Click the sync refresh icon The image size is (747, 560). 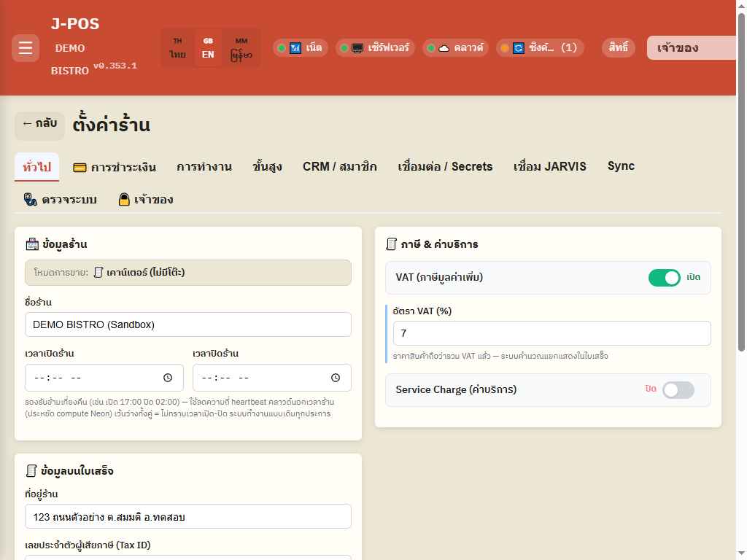click(519, 48)
